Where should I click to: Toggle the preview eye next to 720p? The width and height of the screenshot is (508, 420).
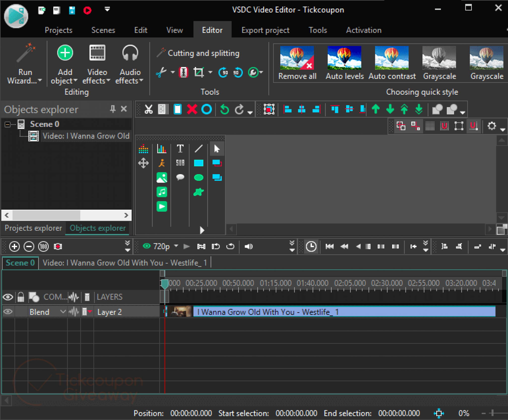(x=147, y=246)
